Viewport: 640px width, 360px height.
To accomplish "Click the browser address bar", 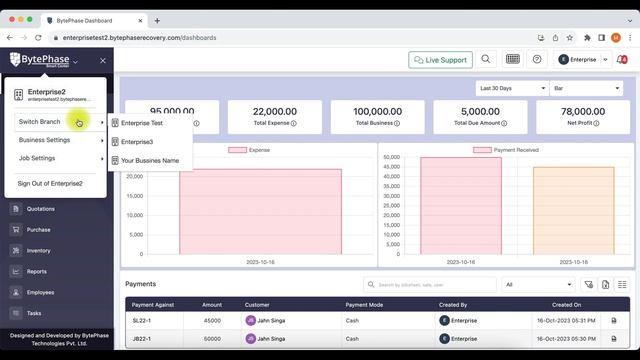I will point(294,38).
